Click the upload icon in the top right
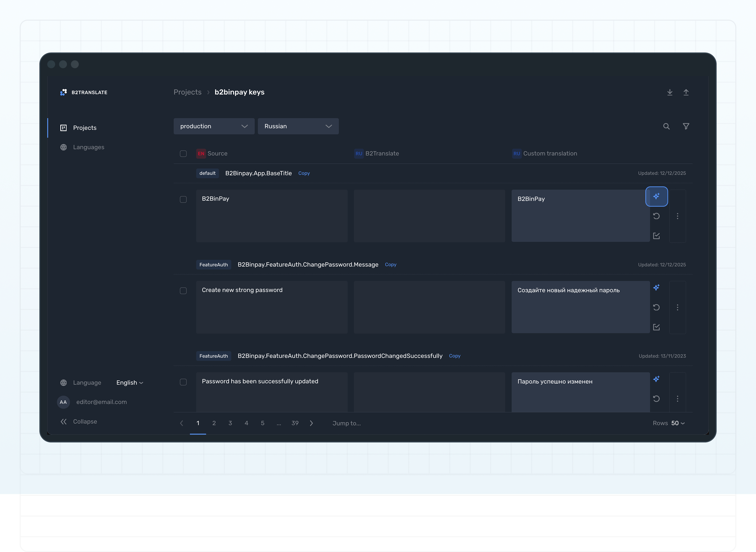The height and width of the screenshot is (552, 756). 687,92
